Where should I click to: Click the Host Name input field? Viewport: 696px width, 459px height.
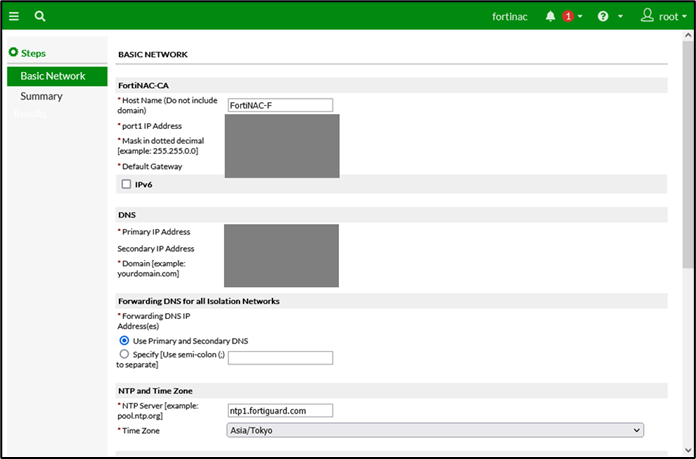[280, 105]
